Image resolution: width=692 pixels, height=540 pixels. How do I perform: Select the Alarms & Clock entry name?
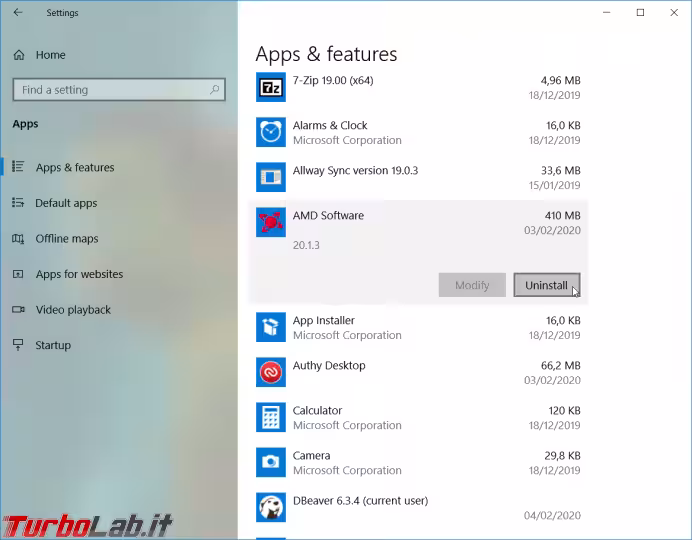pyautogui.click(x=330, y=125)
